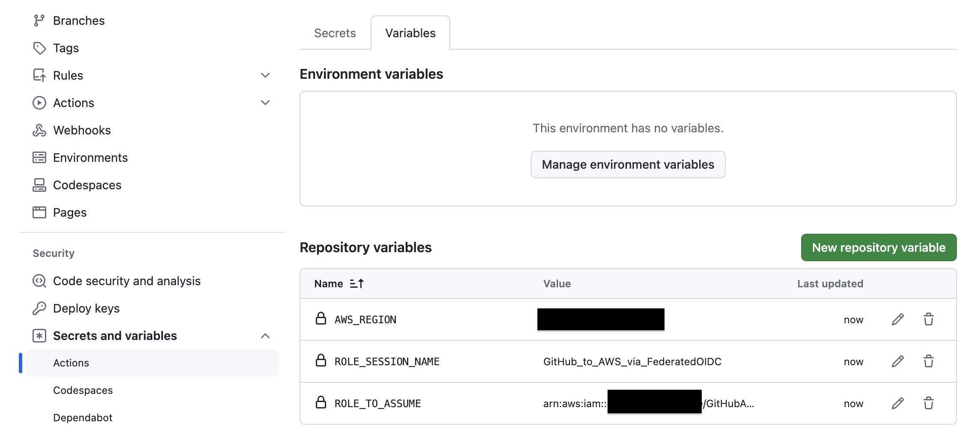The width and height of the screenshot is (980, 435).
Task: Click the lock icon beside AWS_REGION
Action: coord(321,319)
